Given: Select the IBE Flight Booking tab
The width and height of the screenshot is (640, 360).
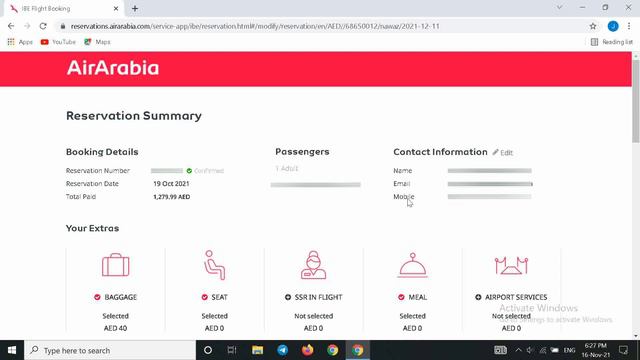Looking at the screenshot, I should tap(63, 9).
